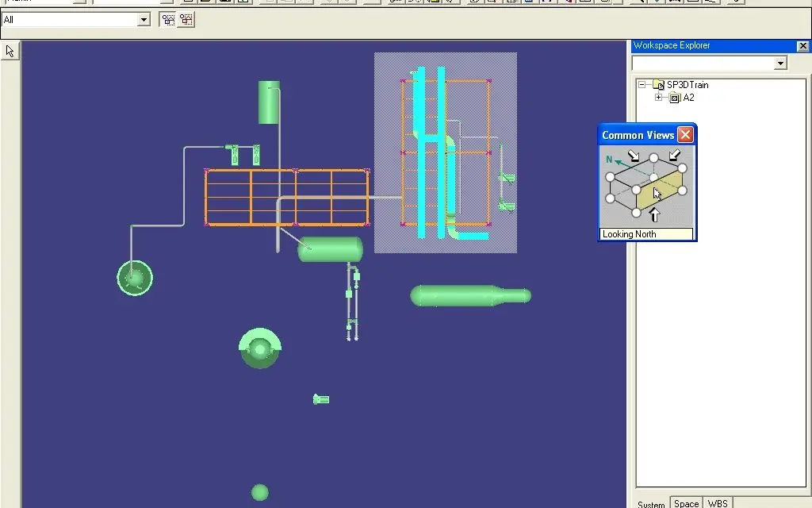812x508 pixels.
Task: Select the vertical green tank in the model
Action: 269,102
